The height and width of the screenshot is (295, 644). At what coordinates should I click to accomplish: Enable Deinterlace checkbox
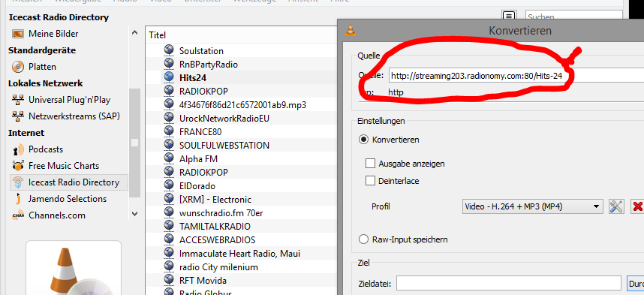point(371,181)
